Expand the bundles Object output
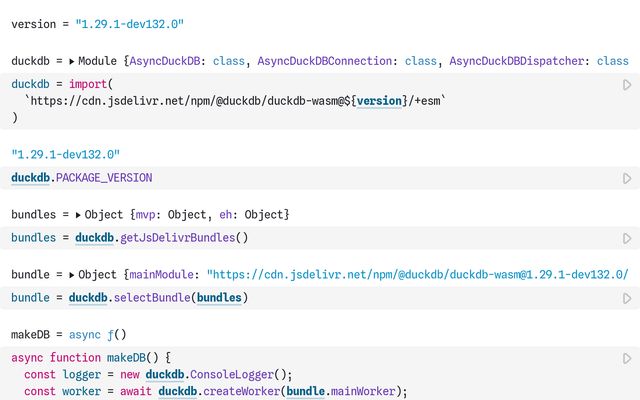This screenshot has width=640, height=400. [78, 215]
